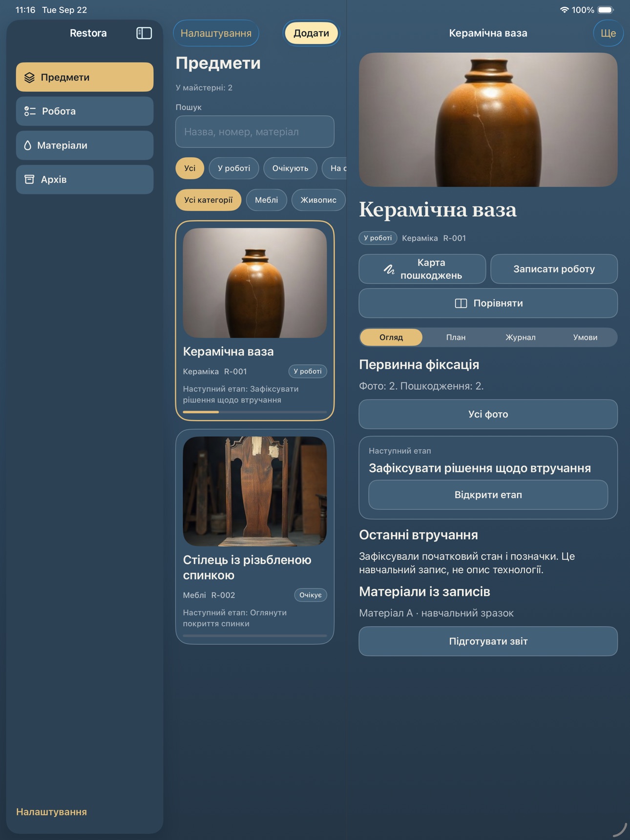Tap the battery indicator icon

(x=606, y=10)
